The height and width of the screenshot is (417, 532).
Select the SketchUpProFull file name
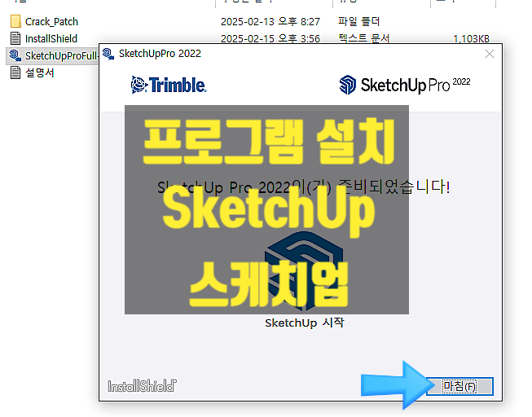(62, 55)
